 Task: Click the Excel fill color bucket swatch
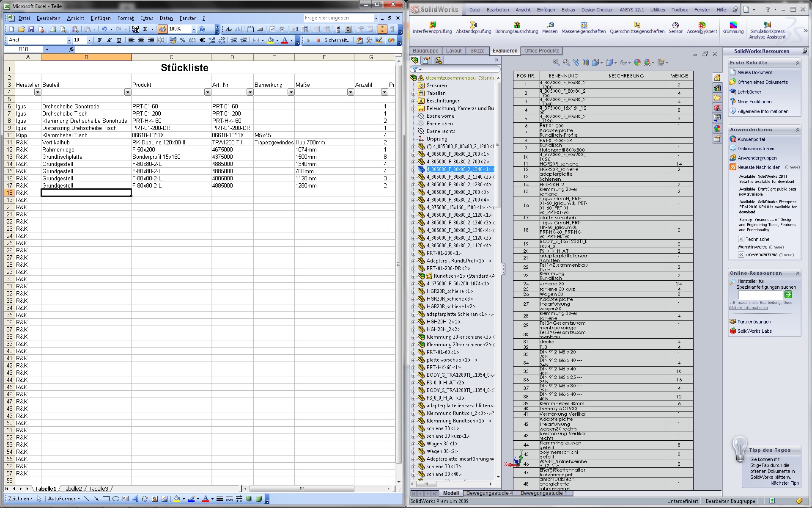coord(270,40)
